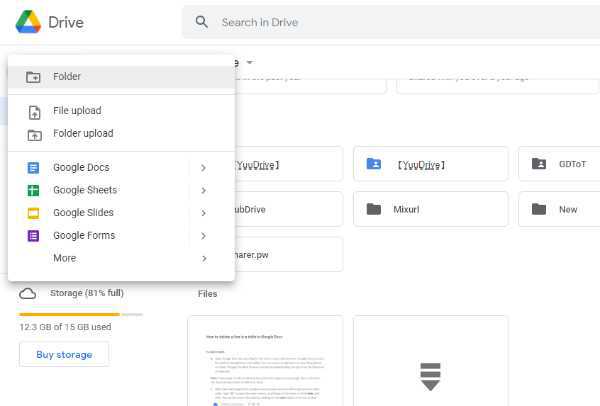Expand the More submenu arrow

pos(204,259)
